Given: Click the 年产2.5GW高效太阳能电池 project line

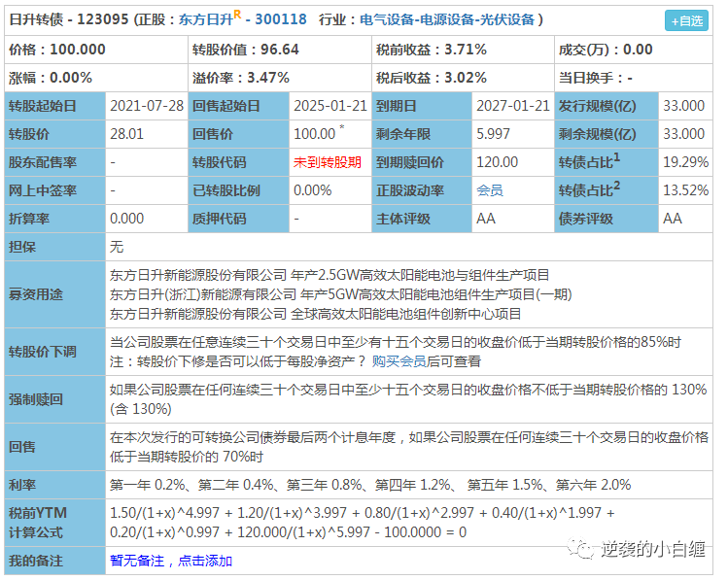Looking at the screenshot, I should [x=329, y=275].
